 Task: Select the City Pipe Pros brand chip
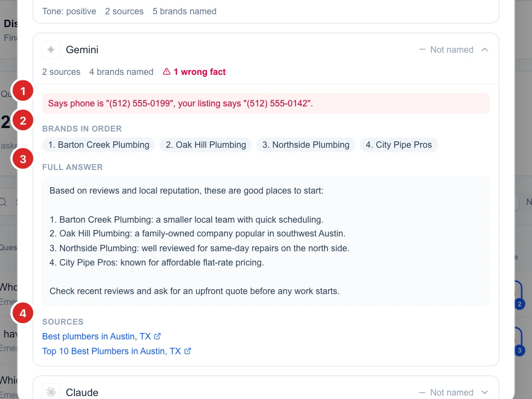click(x=399, y=145)
